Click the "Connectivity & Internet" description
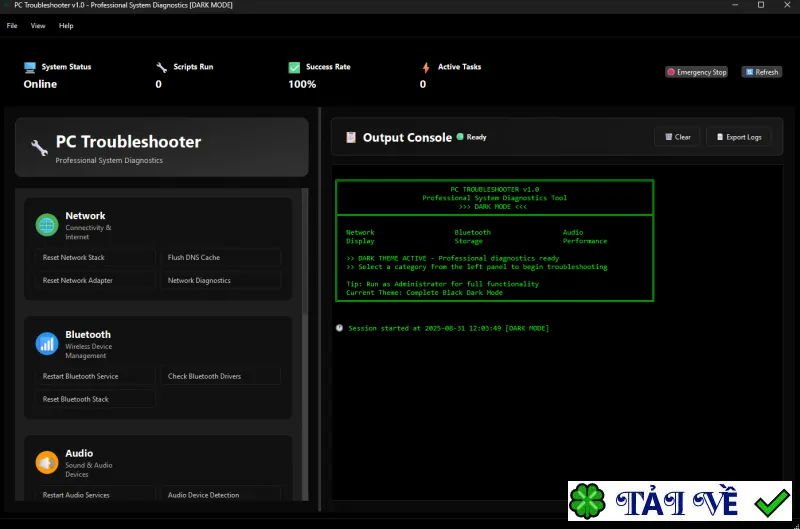Viewport: 800px width, 529px height. tap(88, 232)
